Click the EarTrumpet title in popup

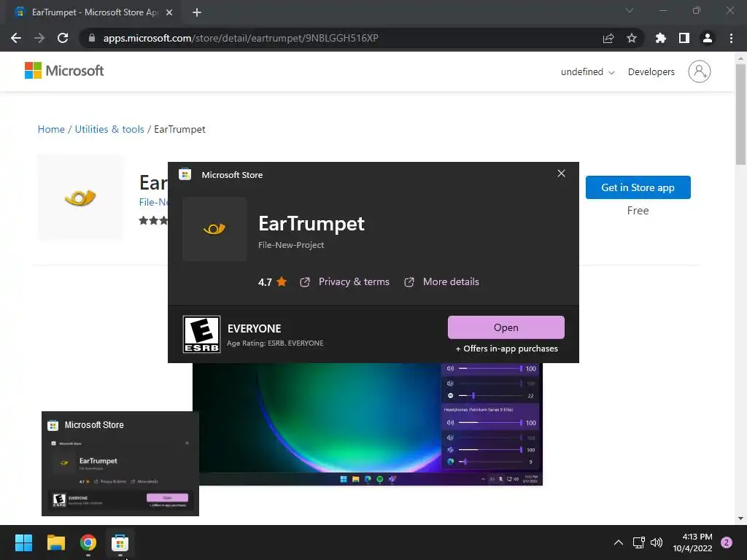tap(311, 224)
